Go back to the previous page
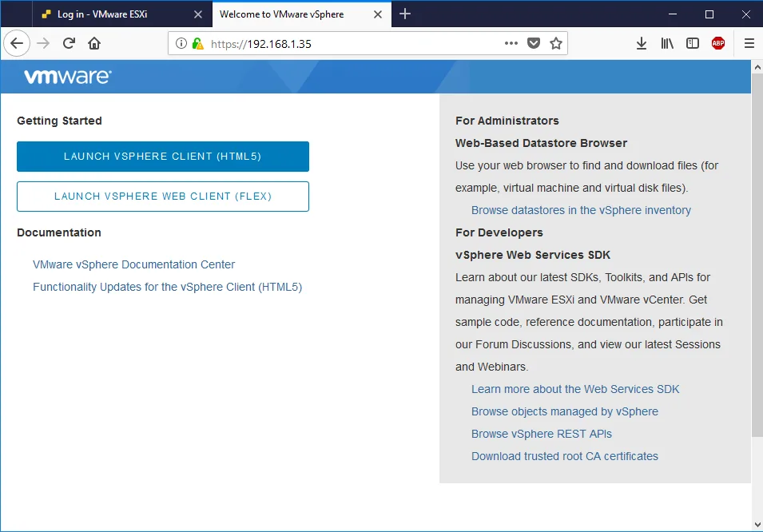Image resolution: width=763 pixels, height=532 pixels. point(17,43)
